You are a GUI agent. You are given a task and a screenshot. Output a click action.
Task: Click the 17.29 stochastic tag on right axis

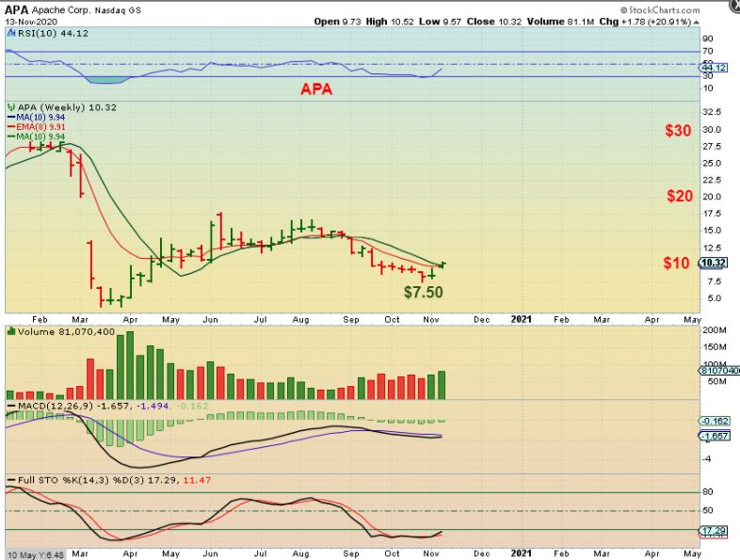[x=713, y=531]
